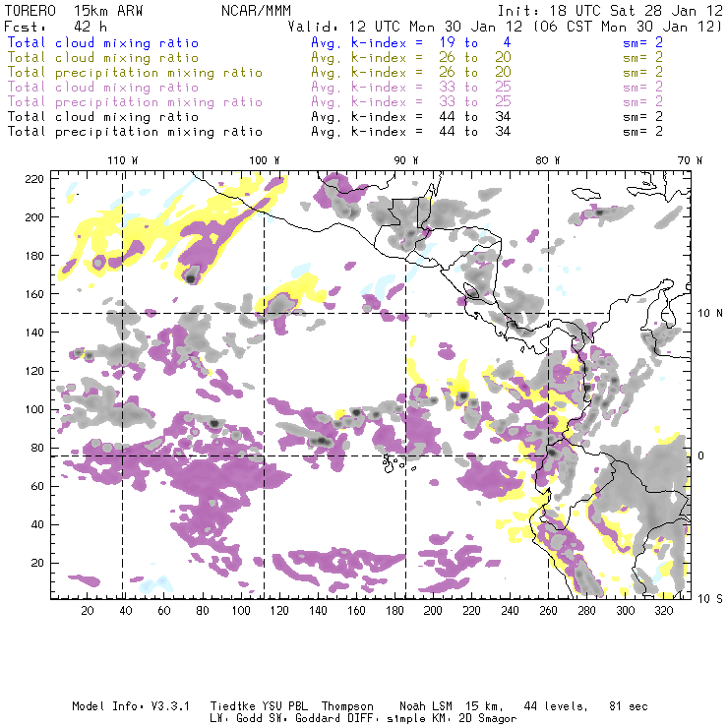Click the "YSU PBL" footer text
728x728 pixels.
(284, 706)
